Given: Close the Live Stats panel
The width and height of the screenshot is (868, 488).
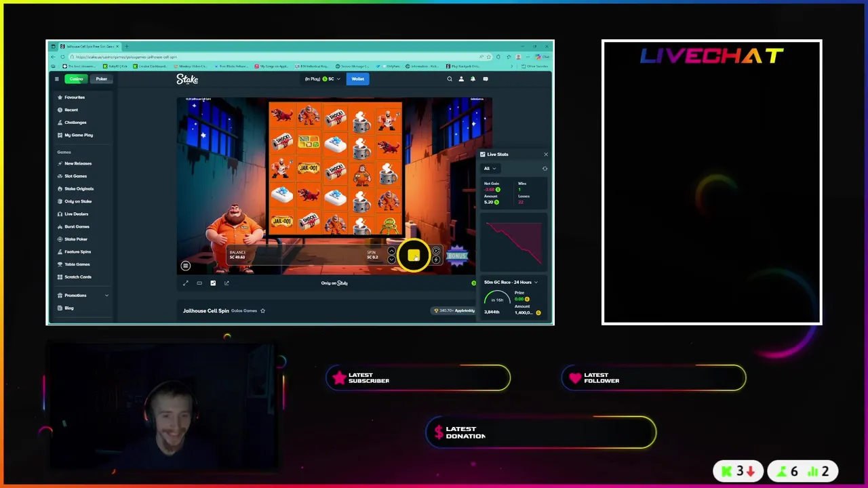Looking at the screenshot, I should (x=546, y=155).
